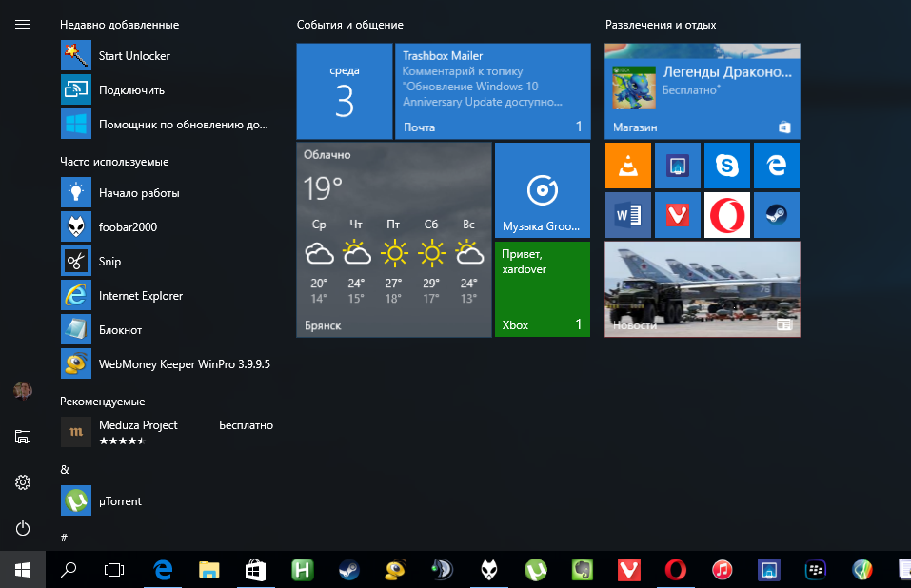911x588 pixels.
Task: Open the green H app on taskbar
Action: point(302,570)
